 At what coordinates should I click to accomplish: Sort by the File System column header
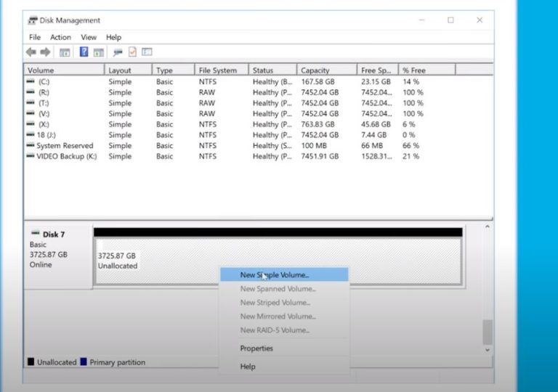(x=217, y=70)
